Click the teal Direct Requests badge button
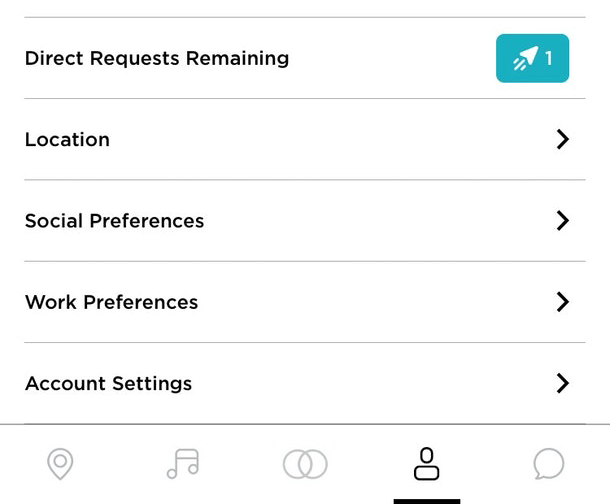Screen dimensions: 610x504 pyautogui.click(x=533, y=58)
